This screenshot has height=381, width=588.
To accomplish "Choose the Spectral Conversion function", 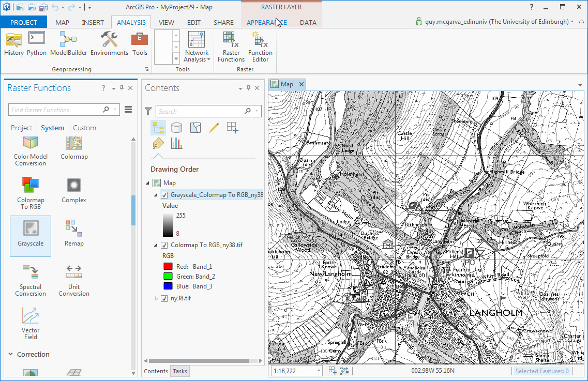I will 31,280.
